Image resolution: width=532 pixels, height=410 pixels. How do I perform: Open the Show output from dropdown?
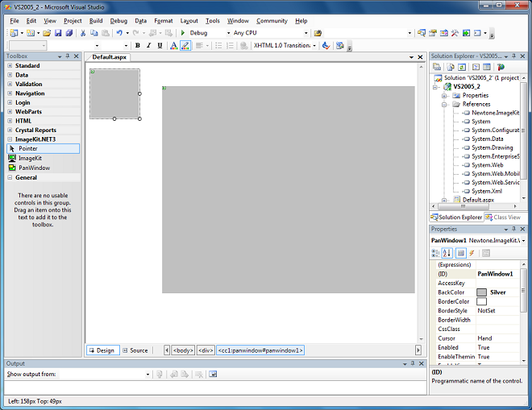click(148, 375)
